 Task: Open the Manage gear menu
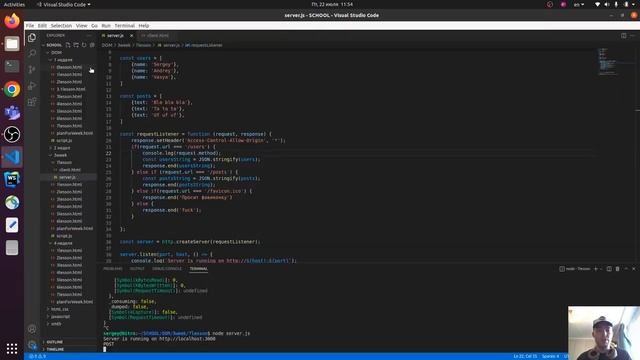(32, 345)
